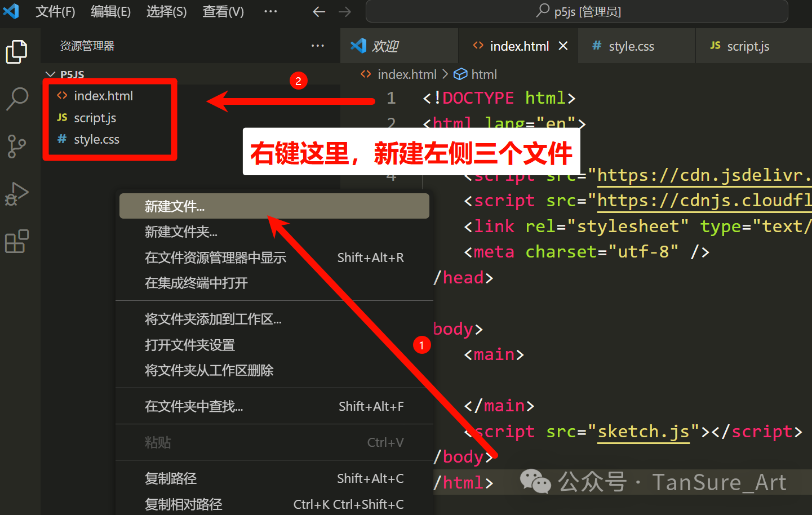812x515 pixels.
Task: Open the Run and Debug view
Action: pyautogui.click(x=16, y=194)
